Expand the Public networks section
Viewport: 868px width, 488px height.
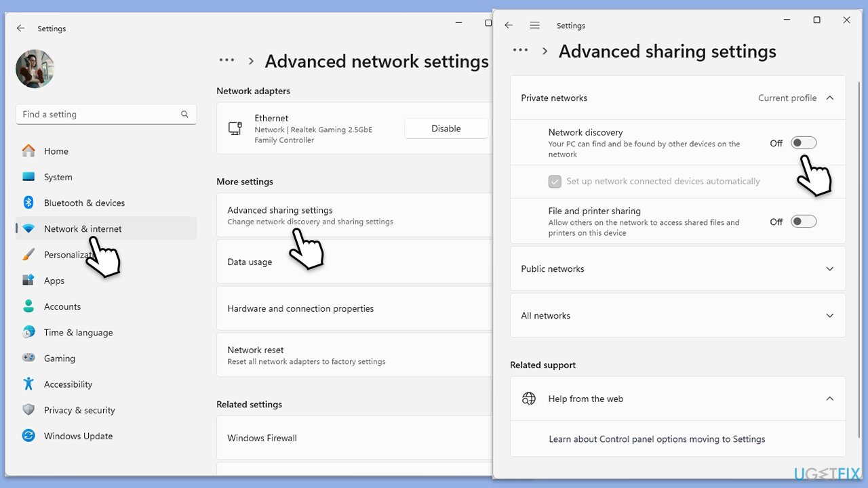[x=678, y=269]
